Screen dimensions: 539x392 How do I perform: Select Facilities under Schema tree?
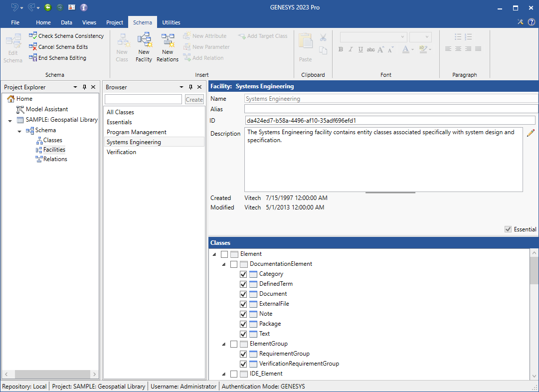pos(50,150)
